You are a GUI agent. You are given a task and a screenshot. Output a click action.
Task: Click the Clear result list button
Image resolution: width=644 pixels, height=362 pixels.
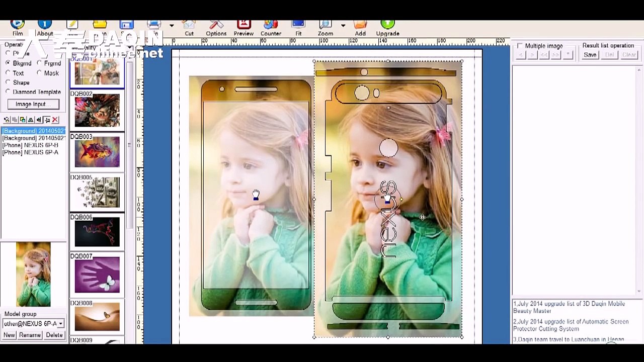pyautogui.click(x=629, y=55)
